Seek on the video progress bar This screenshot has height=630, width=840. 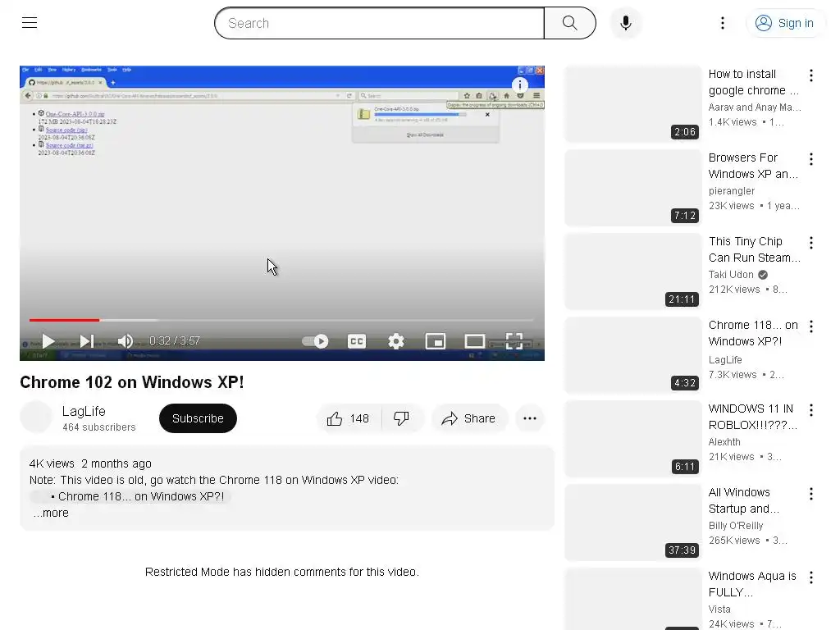[x=281, y=320]
